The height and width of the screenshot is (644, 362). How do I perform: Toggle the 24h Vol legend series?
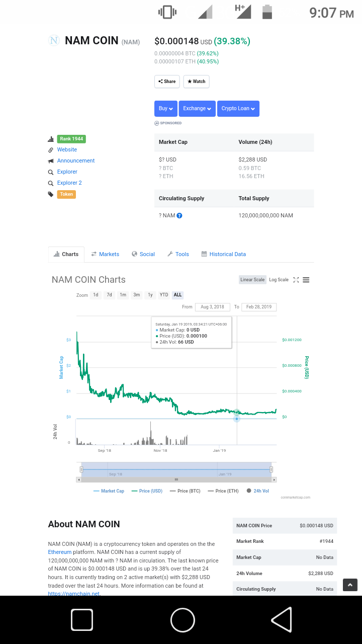pyautogui.click(x=258, y=491)
